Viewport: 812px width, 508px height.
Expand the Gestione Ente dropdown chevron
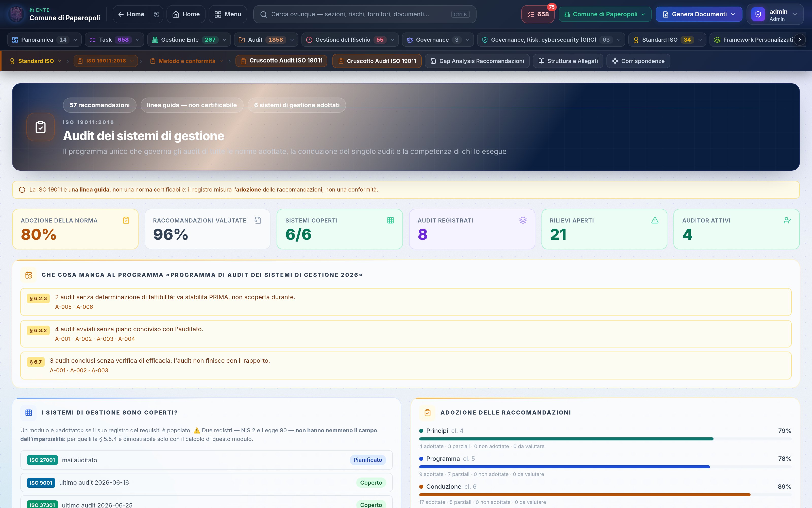(225, 40)
